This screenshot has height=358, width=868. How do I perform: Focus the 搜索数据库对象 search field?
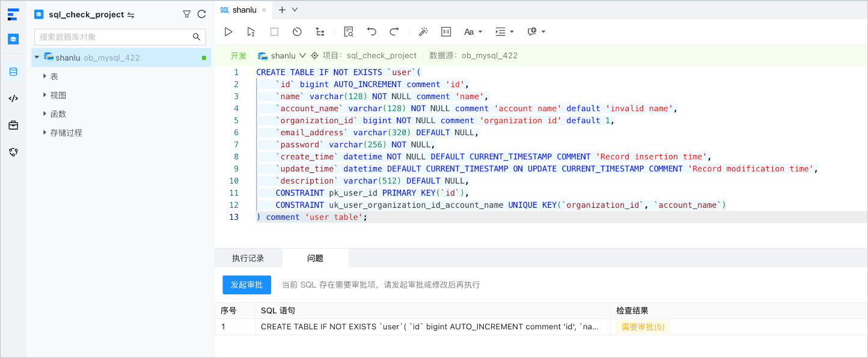pyautogui.click(x=120, y=37)
